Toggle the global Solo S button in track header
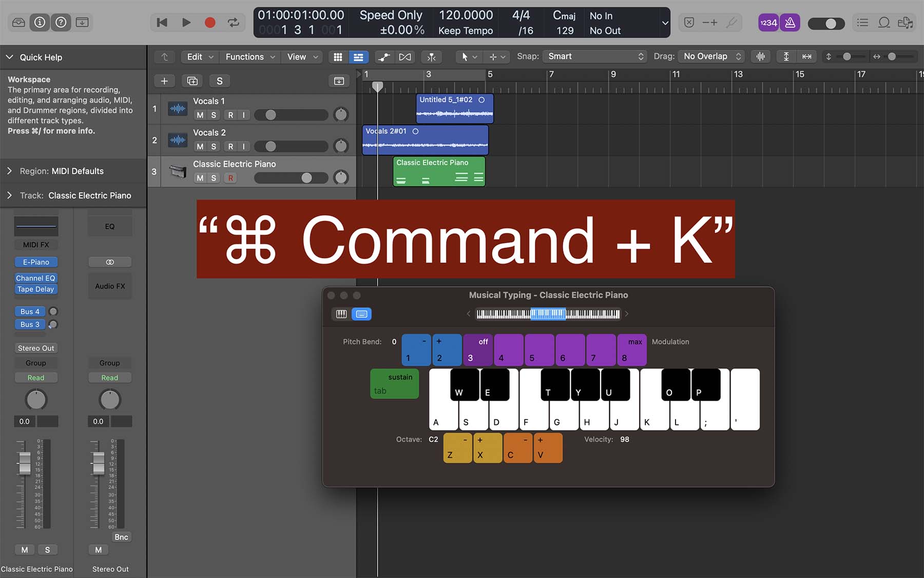 pyautogui.click(x=220, y=81)
